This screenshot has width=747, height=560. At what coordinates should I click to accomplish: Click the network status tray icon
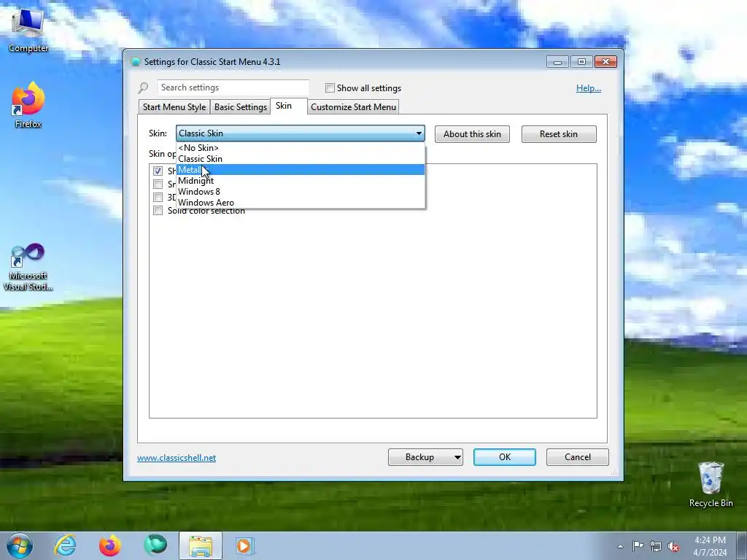point(656,546)
